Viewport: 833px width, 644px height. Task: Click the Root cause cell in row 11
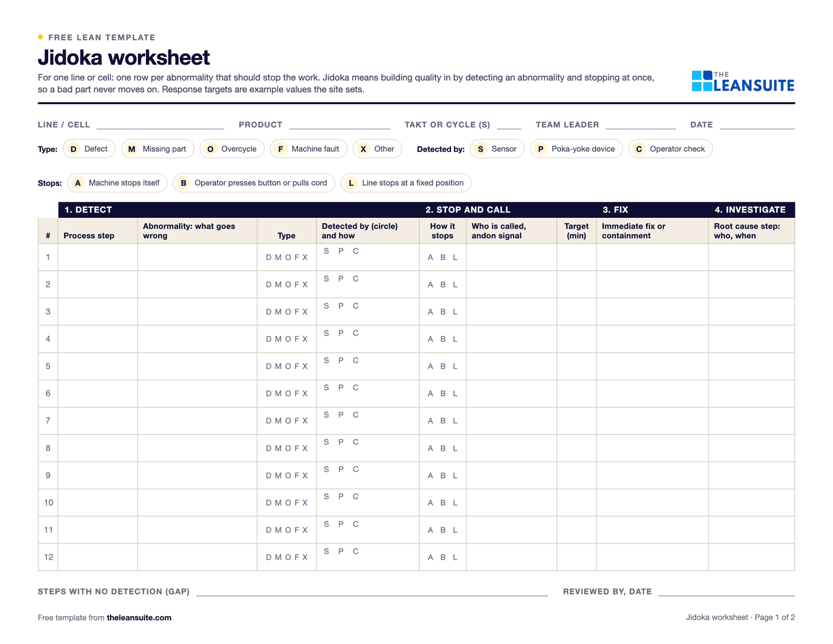tap(751, 530)
